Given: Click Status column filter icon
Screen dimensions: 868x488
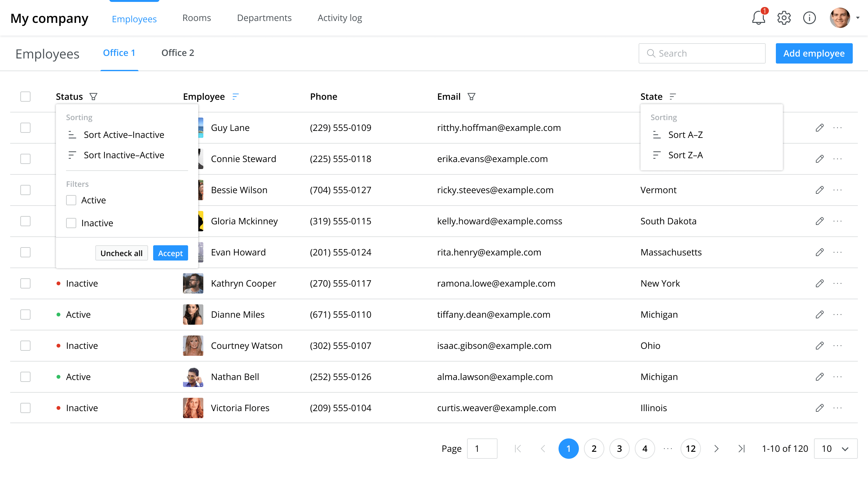Looking at the screenshot, I should 93,97.
